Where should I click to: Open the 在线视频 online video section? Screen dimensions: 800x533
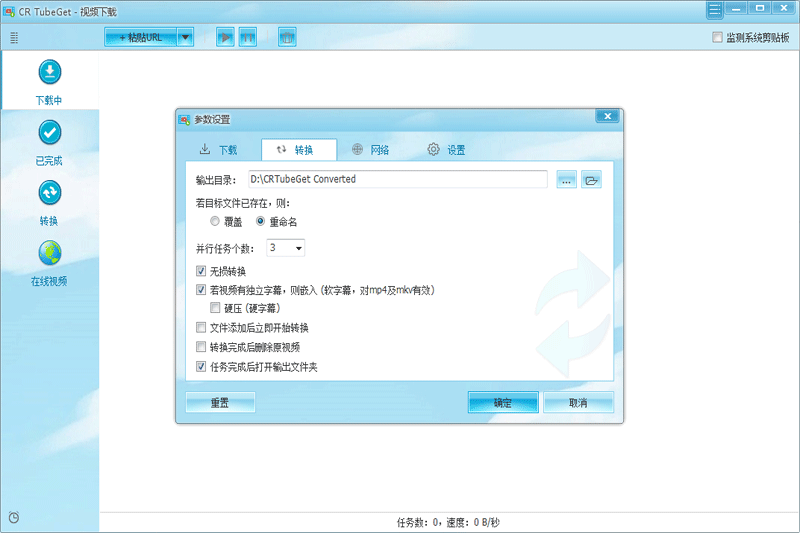click(x=49, y=263)
